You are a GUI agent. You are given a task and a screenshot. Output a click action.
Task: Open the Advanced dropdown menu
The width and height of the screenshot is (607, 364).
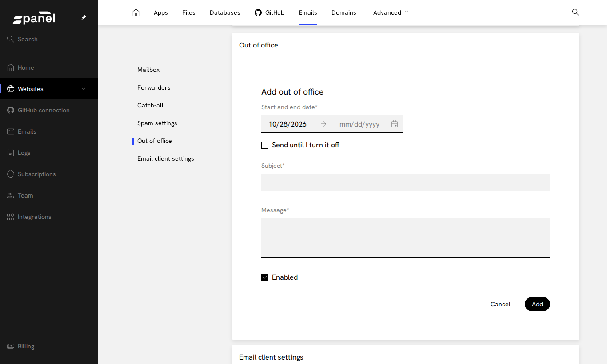click(391, 12)
